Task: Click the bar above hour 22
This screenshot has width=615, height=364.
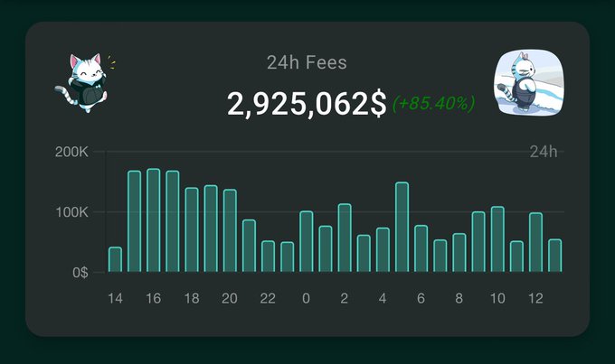Action: point(268,257)
